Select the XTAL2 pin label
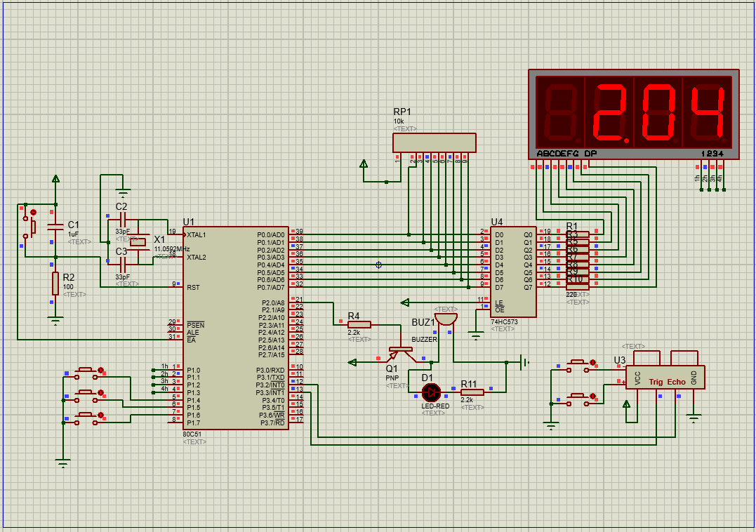The height and width of the screenshot is (532, 756). pos(197,258)
